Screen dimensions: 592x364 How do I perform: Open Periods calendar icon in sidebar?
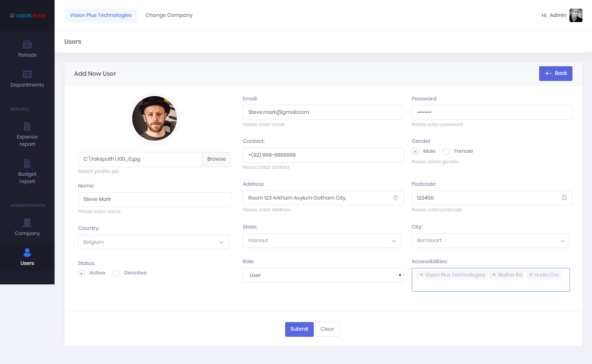27,44
